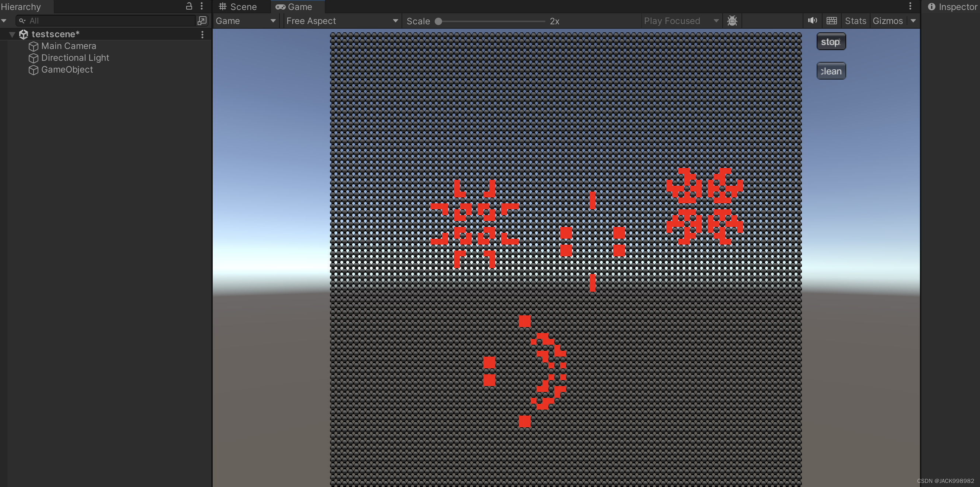Click the Inspector info icon
Viewport: 980px width, 487px height.
coord(931,7)
